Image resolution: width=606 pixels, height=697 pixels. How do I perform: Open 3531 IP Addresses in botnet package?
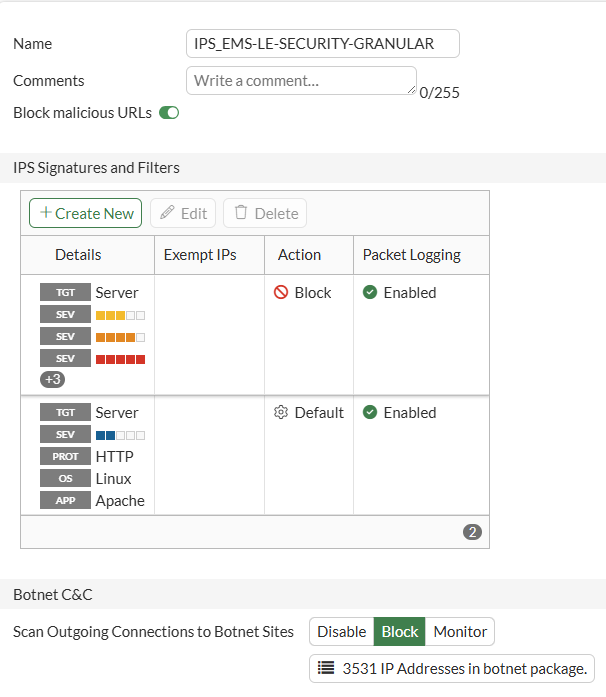click(x=452, y=668)
